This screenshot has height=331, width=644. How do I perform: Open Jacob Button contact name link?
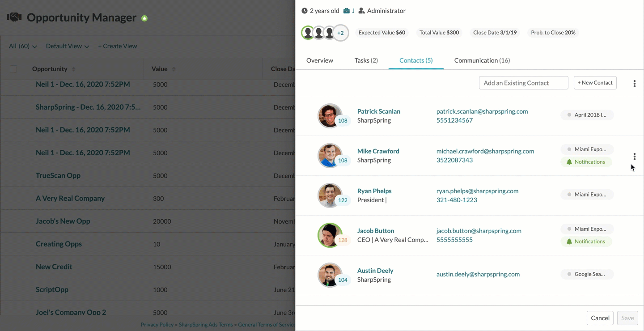[376, 231]
